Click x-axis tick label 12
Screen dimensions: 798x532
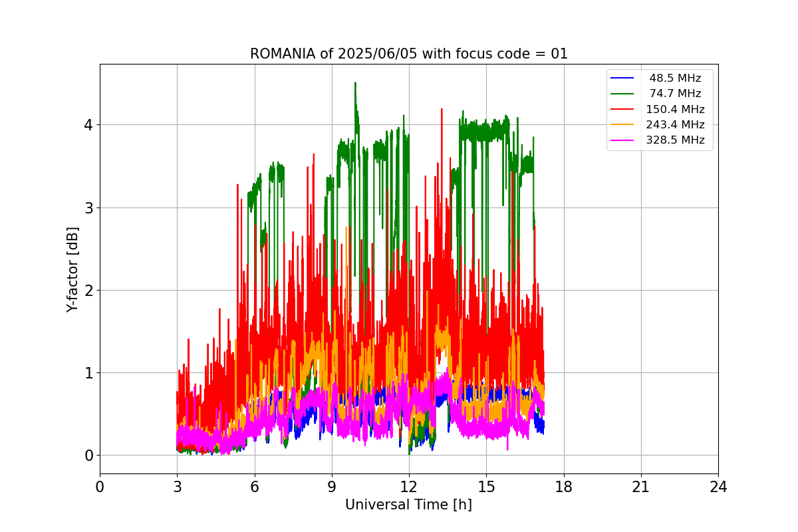tap(409, 487)
